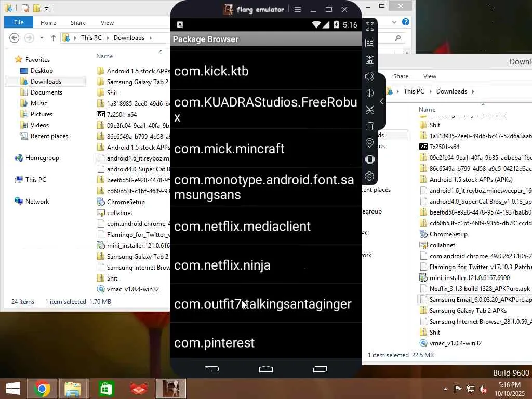Click the shake device icon in emulator sidebar

tap(370, 159)
